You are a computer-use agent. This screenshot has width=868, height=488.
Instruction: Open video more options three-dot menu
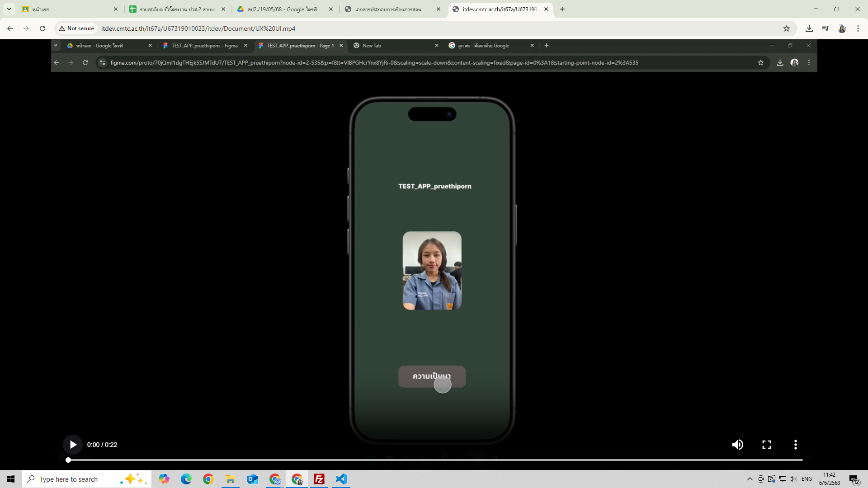pos(796,445)
